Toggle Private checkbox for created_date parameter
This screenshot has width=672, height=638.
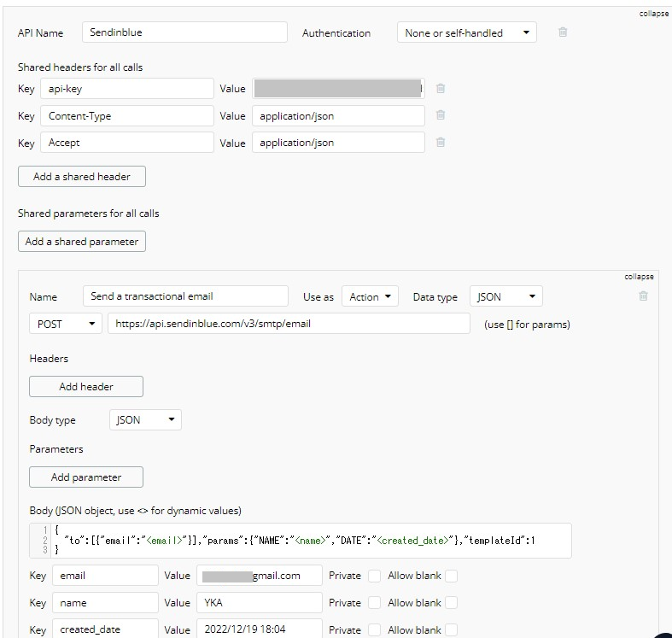tap(374, 629)
